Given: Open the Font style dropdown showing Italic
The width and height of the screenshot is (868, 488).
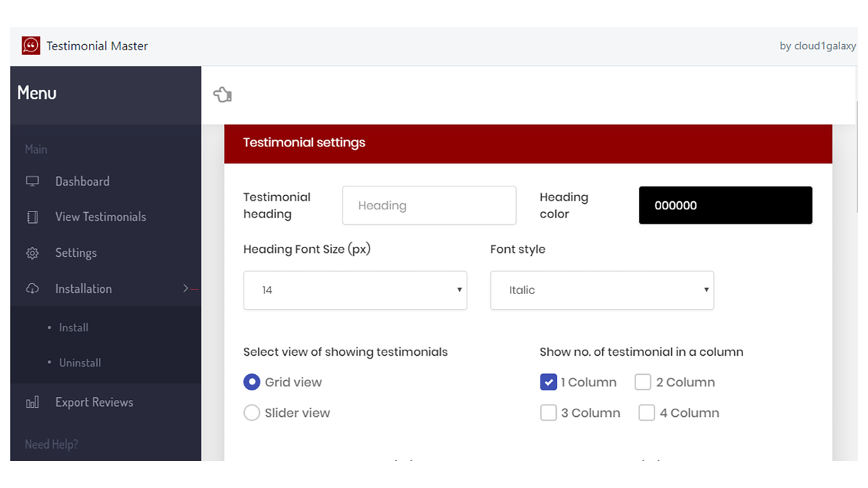Looking at the screenshot, I should [x=602, y=290].
